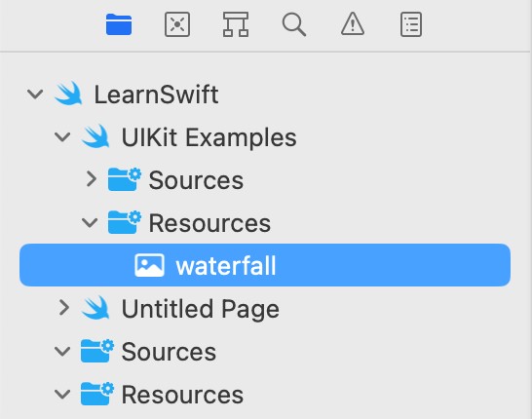Click the LearnSwift playground Swift icon
The height and width of the screenshot is (419, 532).
[x=68, y=94]
